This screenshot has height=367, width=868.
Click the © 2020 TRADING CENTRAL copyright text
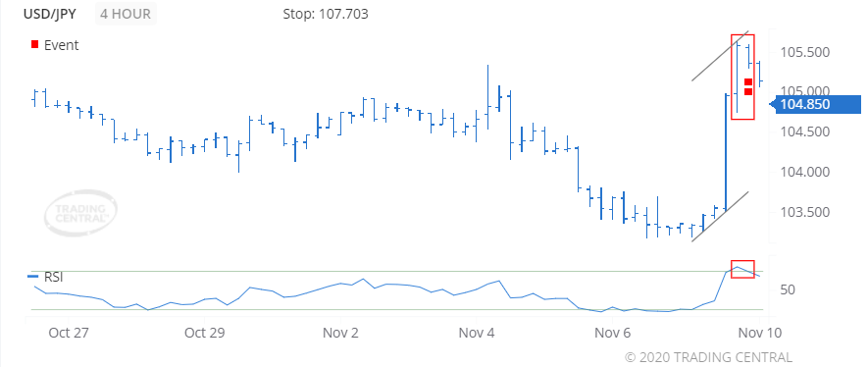708,357
